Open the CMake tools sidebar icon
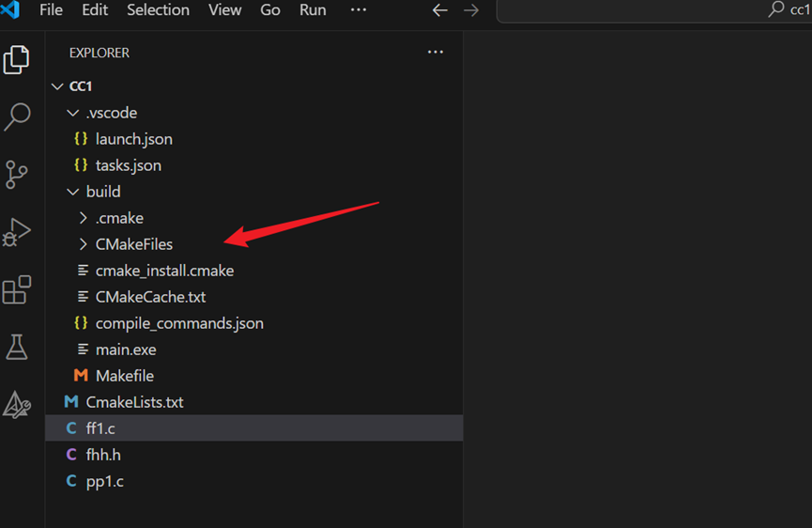Screen dimensions: 812x528 [x=17, y=404]
